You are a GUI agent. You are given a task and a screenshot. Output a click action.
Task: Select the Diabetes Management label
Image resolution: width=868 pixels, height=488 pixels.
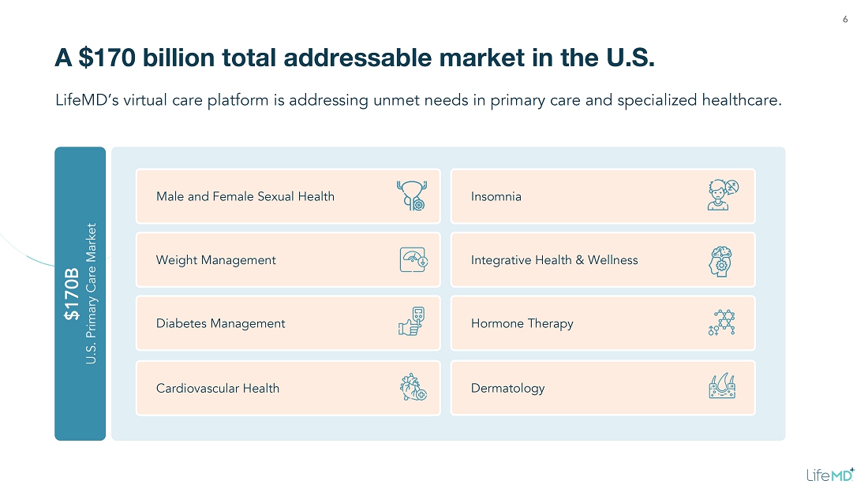(221, 323)
